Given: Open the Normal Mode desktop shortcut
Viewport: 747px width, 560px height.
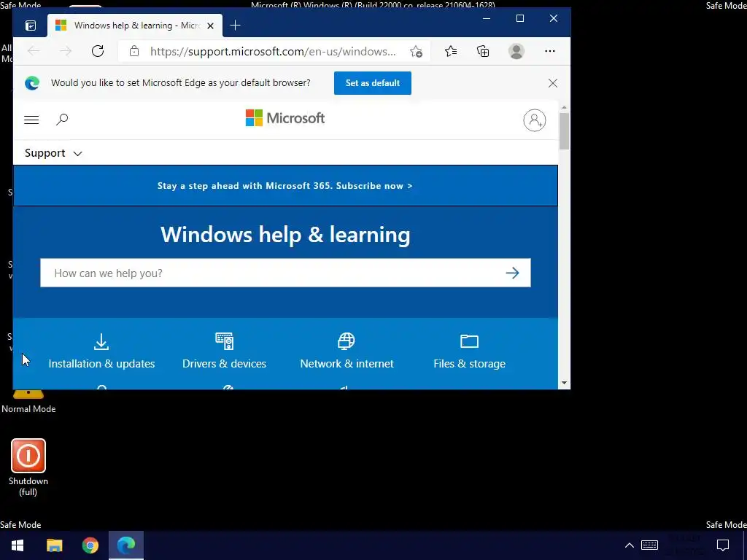Looking at the screenshot, I should 28,402.
